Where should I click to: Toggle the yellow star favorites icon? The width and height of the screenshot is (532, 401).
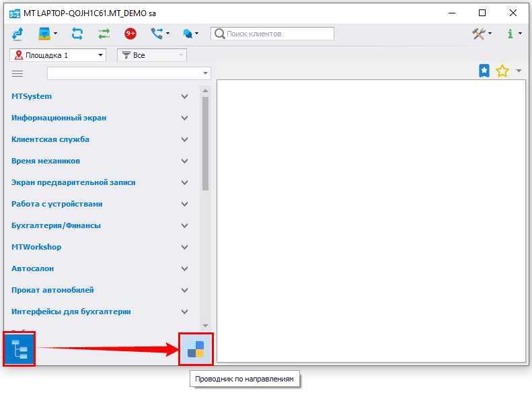coord(502,71)
